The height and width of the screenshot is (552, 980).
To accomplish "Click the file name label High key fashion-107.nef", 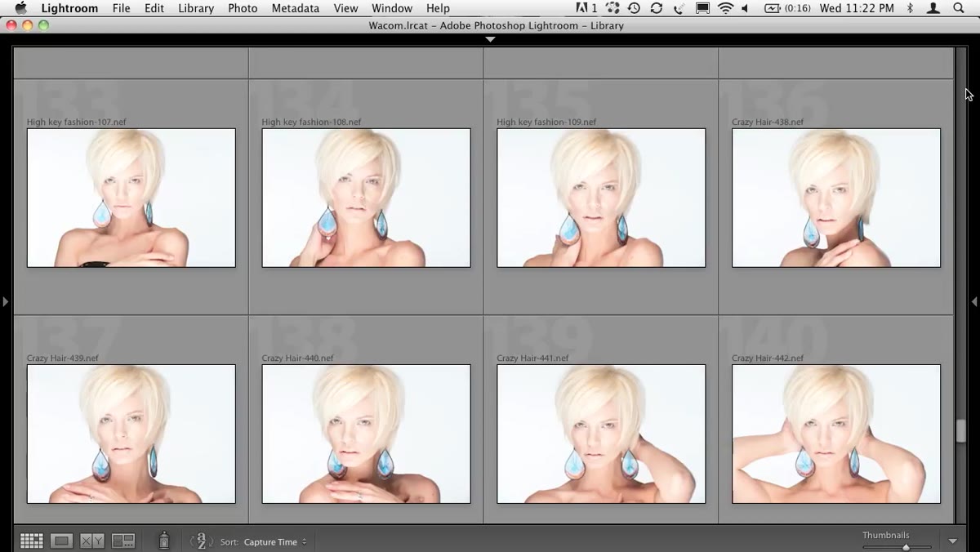I will [77, 122].
